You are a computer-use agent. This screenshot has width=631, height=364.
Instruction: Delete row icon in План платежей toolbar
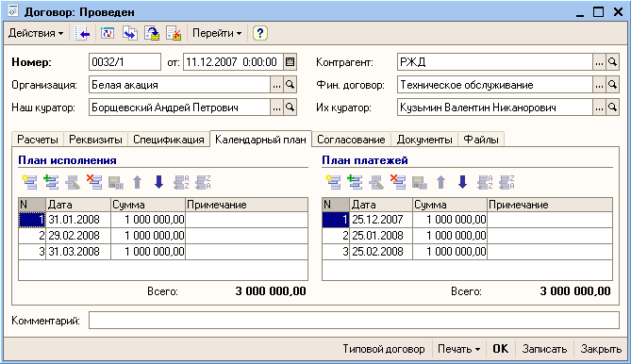[x=398, y=182]
